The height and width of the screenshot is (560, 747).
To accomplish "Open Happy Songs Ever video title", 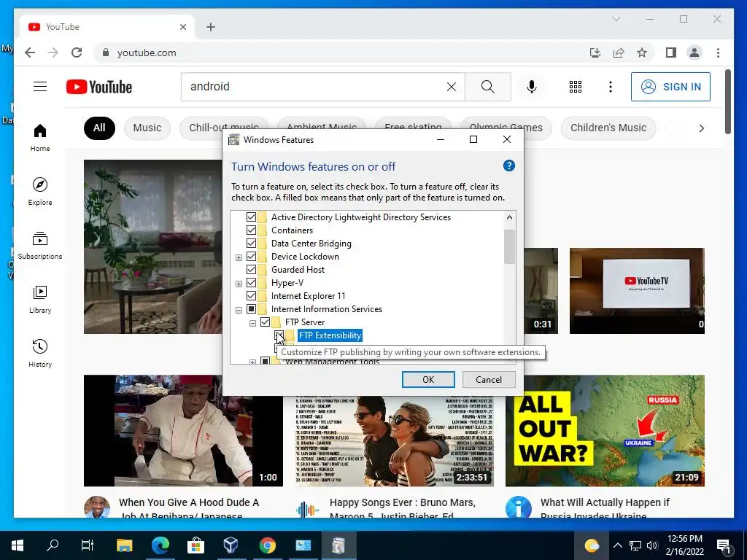I will pos(402,508).
